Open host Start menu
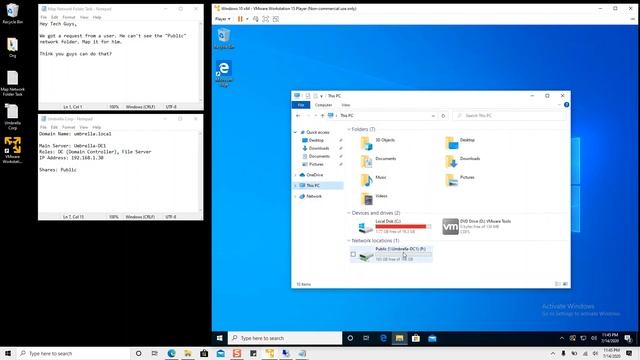The image size is (640, 360). pos(8,353)
